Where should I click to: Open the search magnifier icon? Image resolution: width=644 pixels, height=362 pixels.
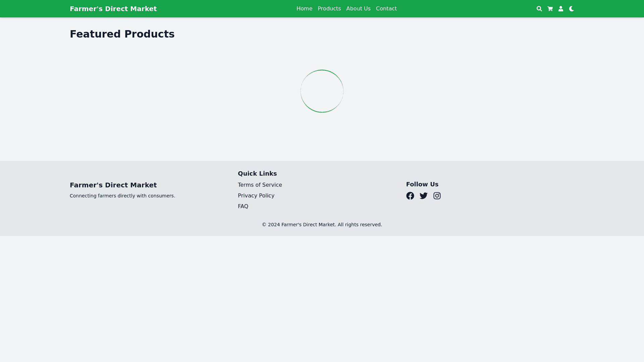539,9
